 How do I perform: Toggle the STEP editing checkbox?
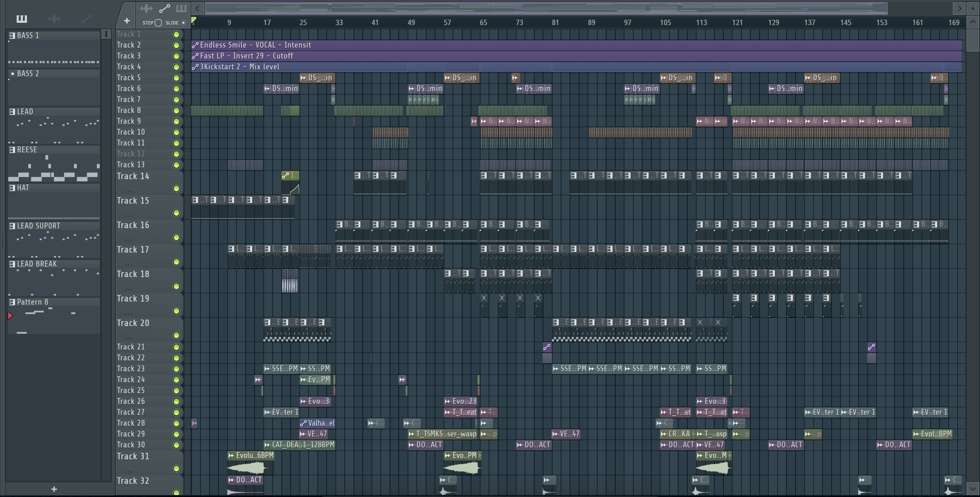click(159, 23)
